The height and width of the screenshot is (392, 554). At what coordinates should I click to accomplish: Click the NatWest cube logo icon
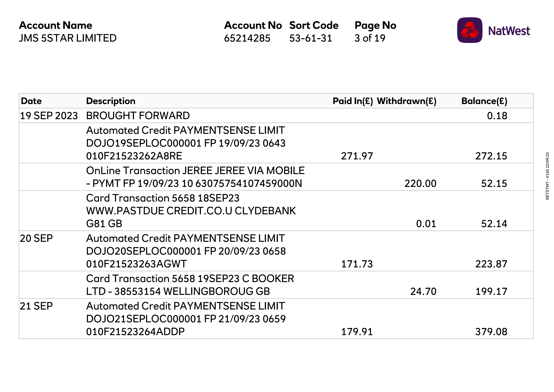point(469,30)
